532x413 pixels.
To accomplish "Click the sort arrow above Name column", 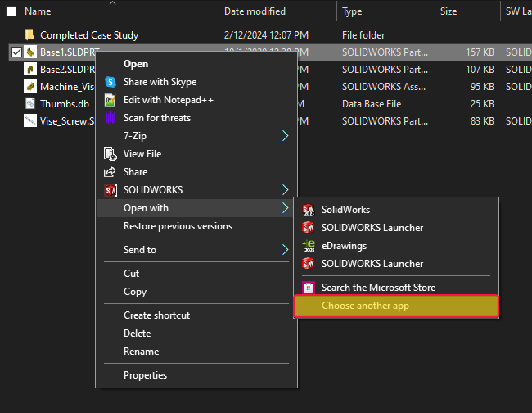I will (113, 3).
